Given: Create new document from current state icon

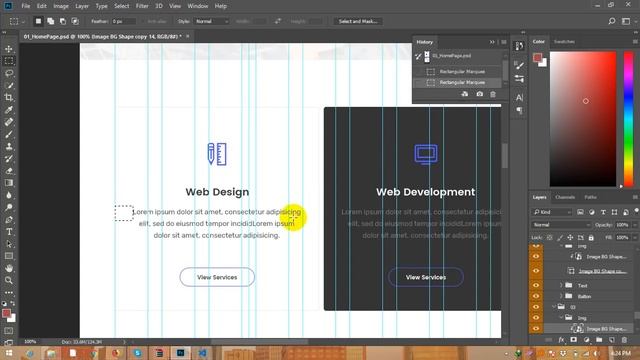Looking at the screenshot, I should tap(465, 94).
